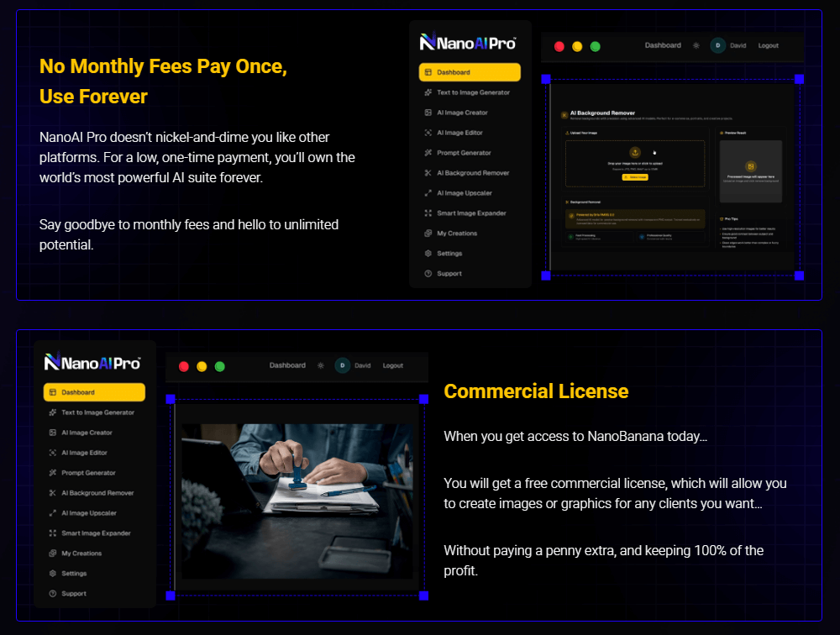Click the AI Background Remover scissors icon beside the stamp photo
Screen dimensions: 840x635
(52, 493)
